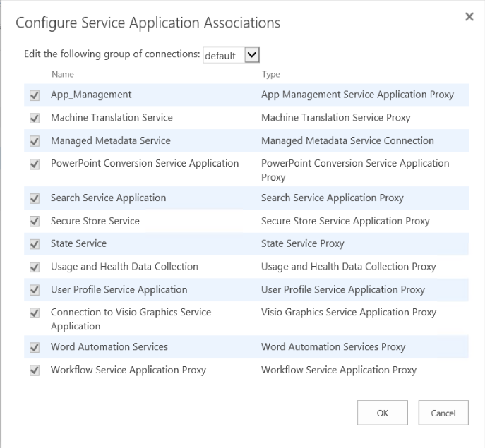Uncheck Usage and Health Data Collection checkbox

[35, 267]
